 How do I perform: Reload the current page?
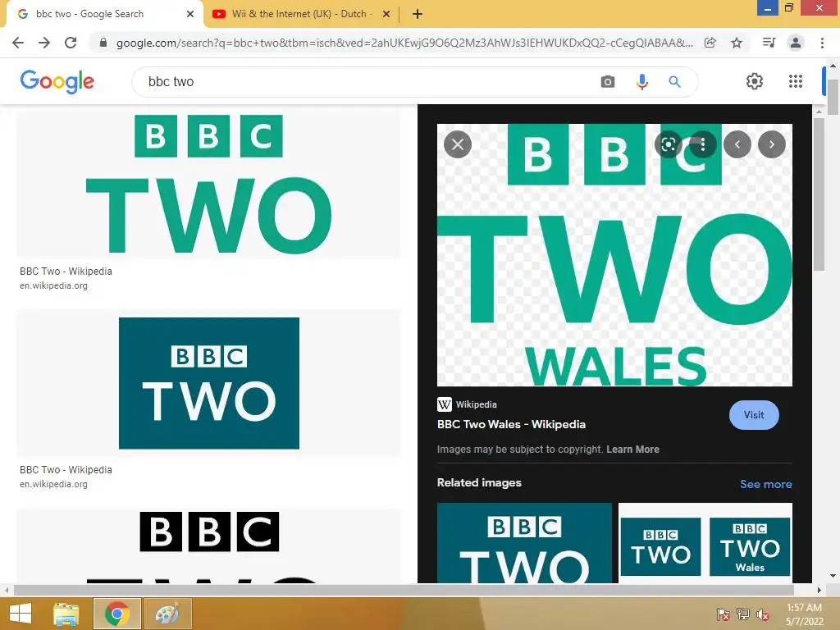71,43
